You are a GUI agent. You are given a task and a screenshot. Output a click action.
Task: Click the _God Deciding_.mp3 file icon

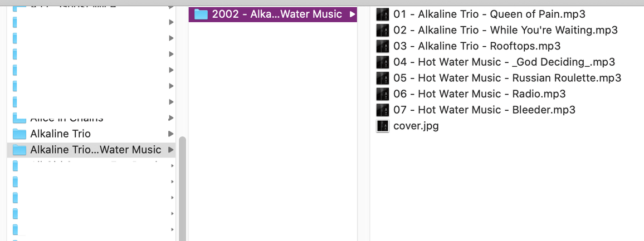click(x=382, y=62)
